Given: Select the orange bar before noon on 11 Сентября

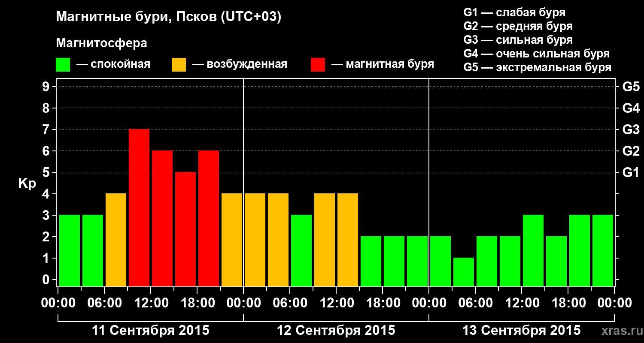Looking at the screenshot, I should [x=116, y=240].
